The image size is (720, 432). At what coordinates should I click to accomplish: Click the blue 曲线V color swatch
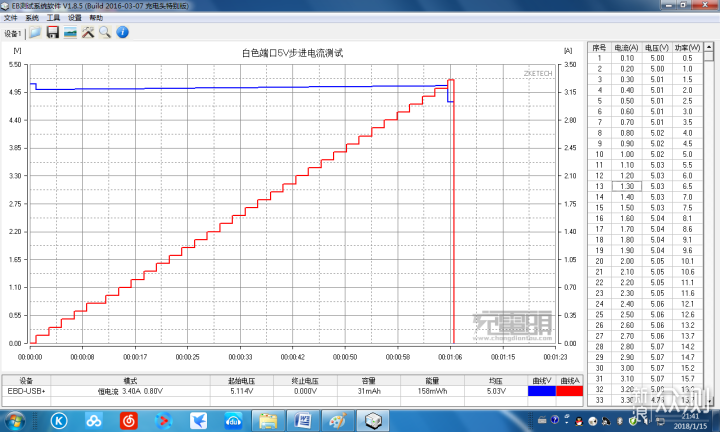pos(542,391)
